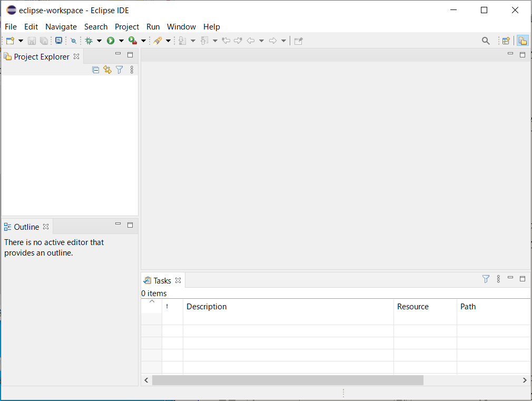Select the Resource perspective button
The width and height of the screenshot is (532, 401).
523,41
